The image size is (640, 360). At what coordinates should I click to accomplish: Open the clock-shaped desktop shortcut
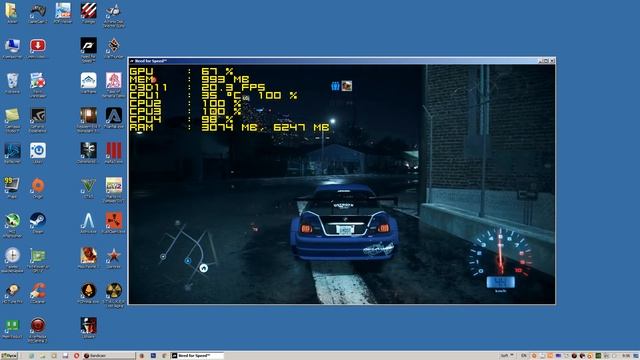point(12,256)
